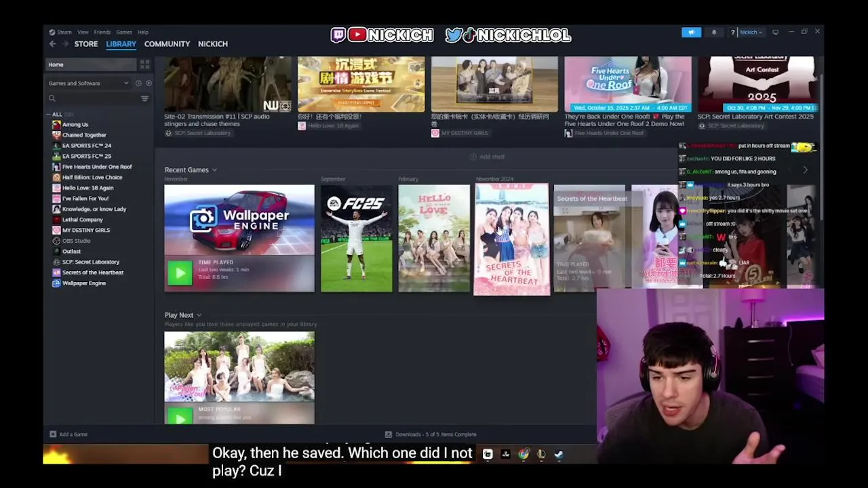The width and height of the screenshot is (868, 488).
Task: Click green play on Play Next game
Action: 180,415
